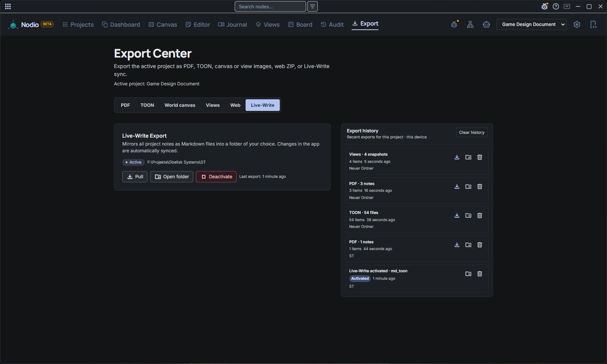This screenshot has width=607, height=364.
Task: Open the Board page
Action: [300, 24]
